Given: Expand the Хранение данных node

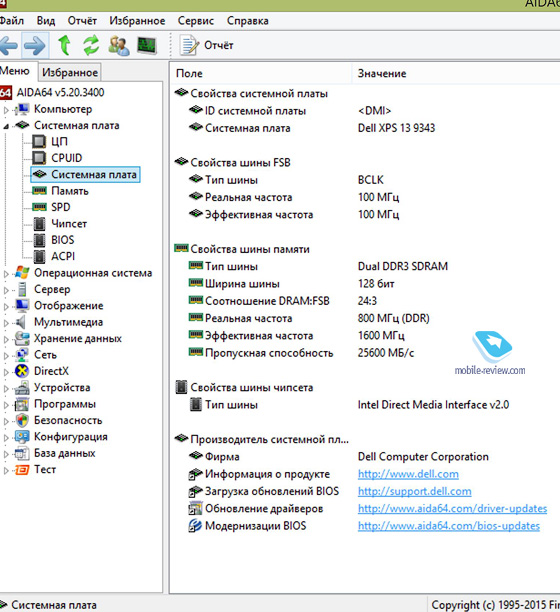Looking at the screenshot, I should (6, 340).
